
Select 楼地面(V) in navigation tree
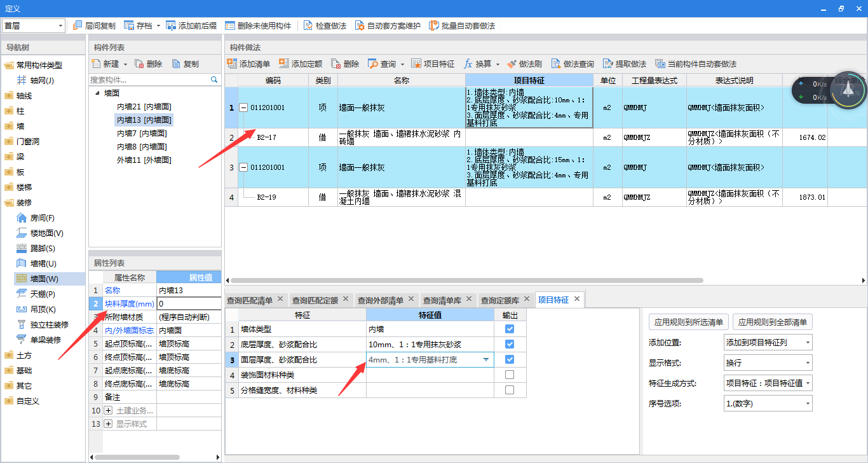46,233
